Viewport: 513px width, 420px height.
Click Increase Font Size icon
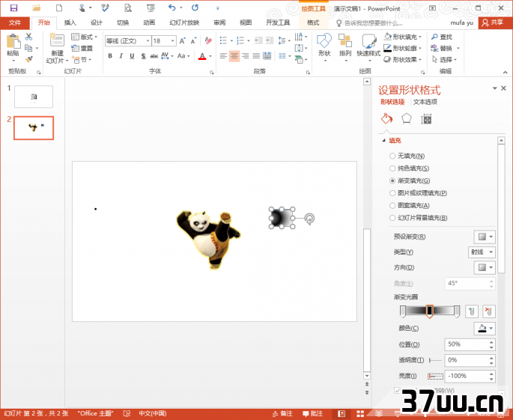tap(183, 41)
